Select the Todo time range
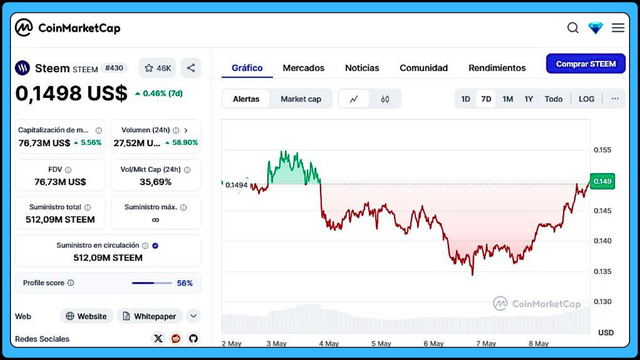This screenshot has width=640, height=360. coord(553,99)
